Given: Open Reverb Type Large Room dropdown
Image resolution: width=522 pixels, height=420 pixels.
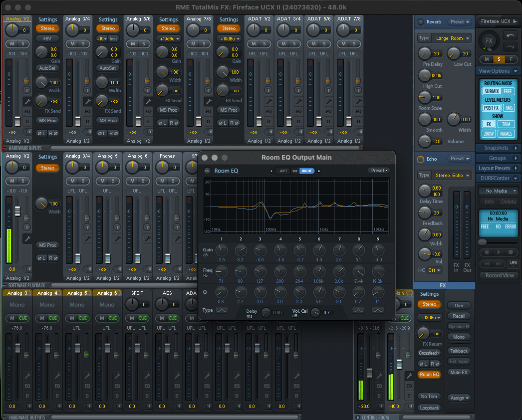Looking at the screenshot, I should [x=452, y=38].
